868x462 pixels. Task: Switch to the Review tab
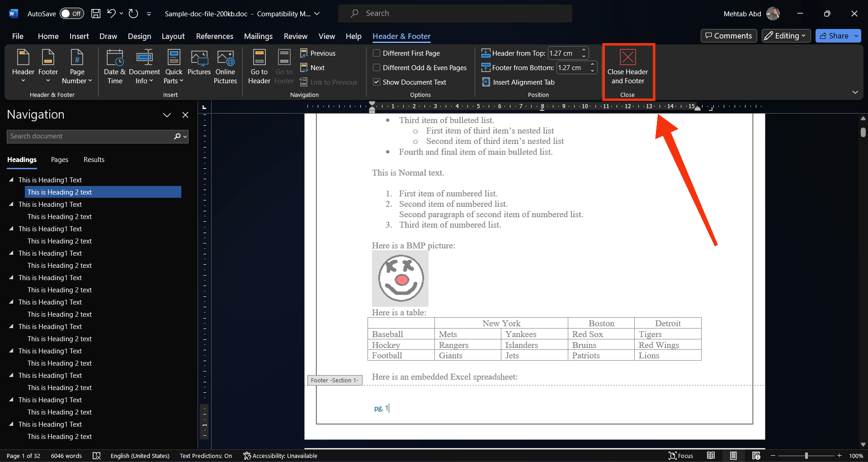pos(296,36)
